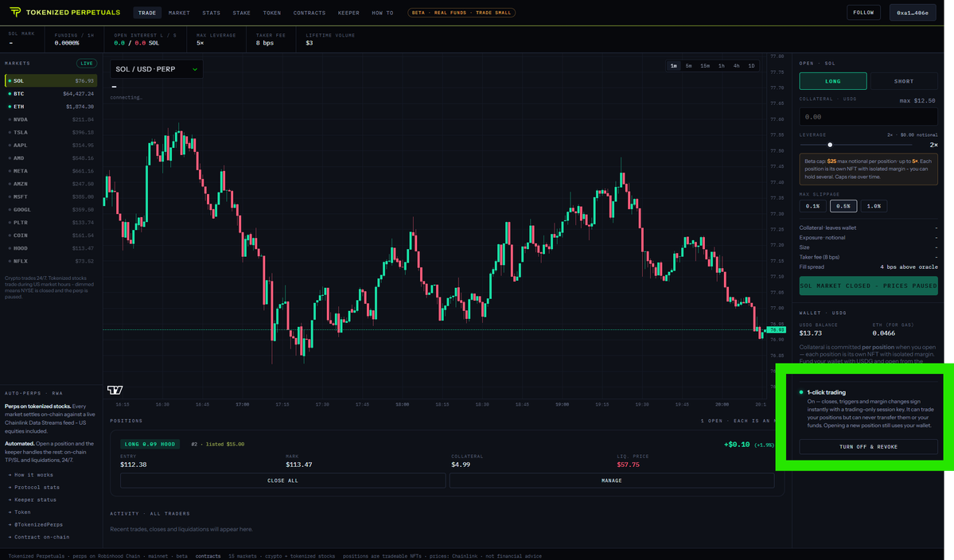Select the NFLX market row
This screenshot has height=560, width=954.
[x=51, y=262]
